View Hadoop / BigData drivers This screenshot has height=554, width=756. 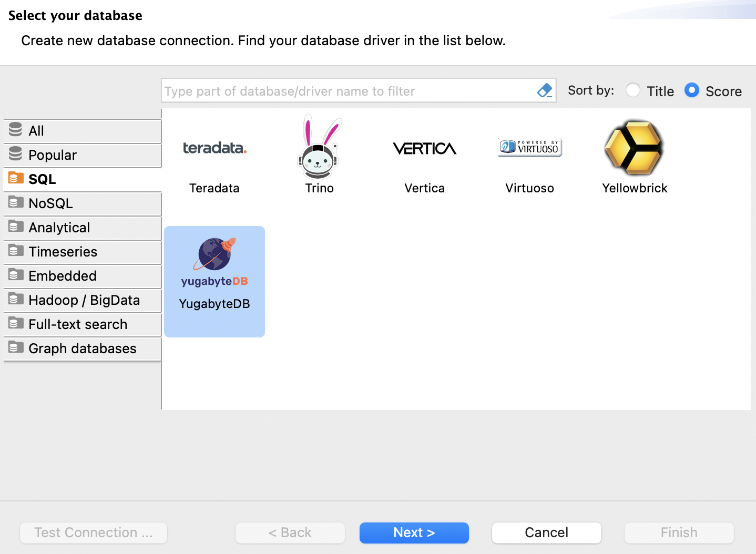(x=84, y=300)
